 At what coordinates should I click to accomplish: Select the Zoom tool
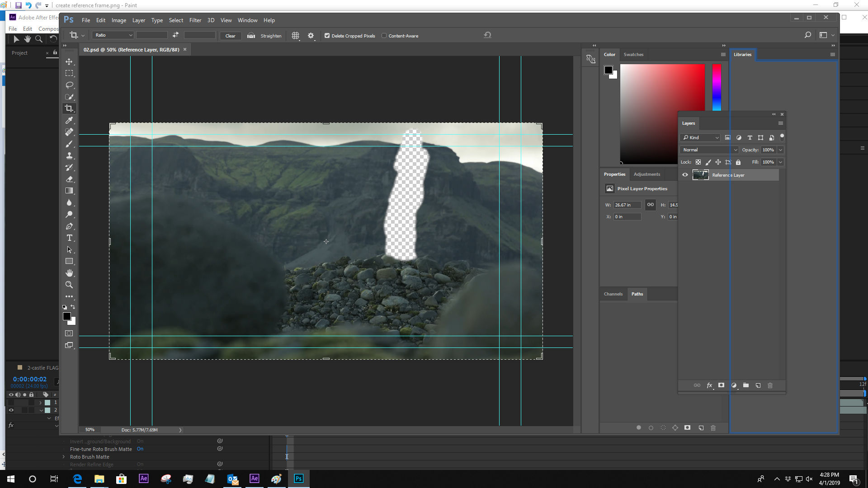[69, 285]
